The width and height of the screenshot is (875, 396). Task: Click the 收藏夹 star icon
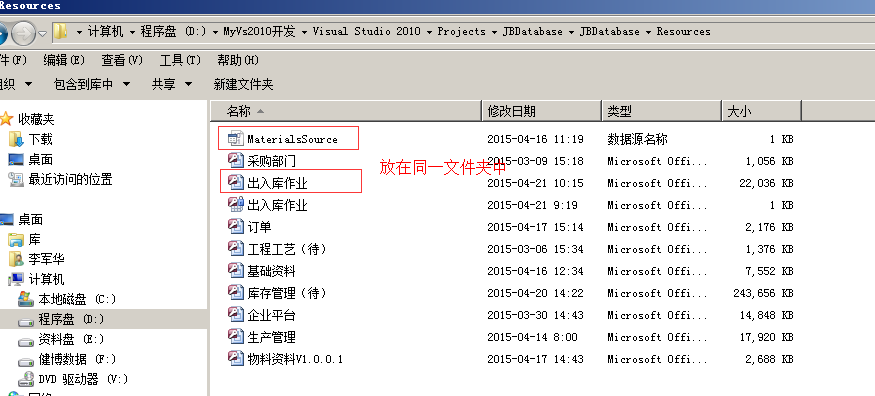[x=6, y=119]
